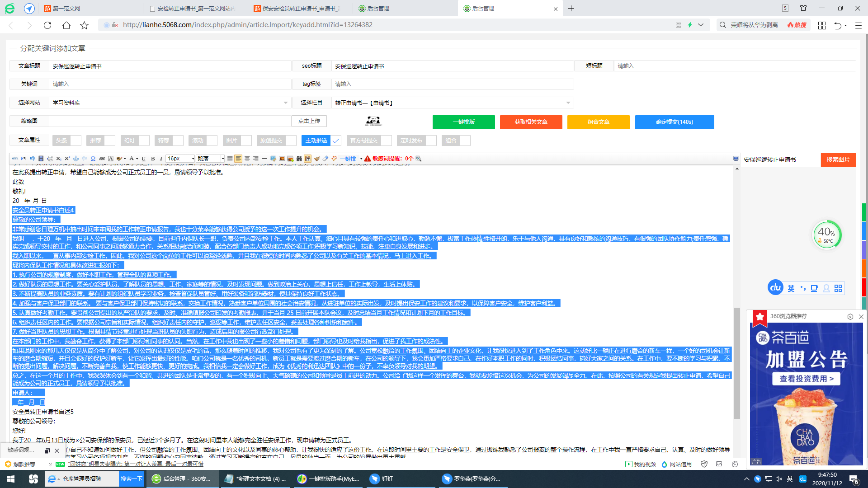Insert a special character with the omega icon

click(x=93, y=159)
